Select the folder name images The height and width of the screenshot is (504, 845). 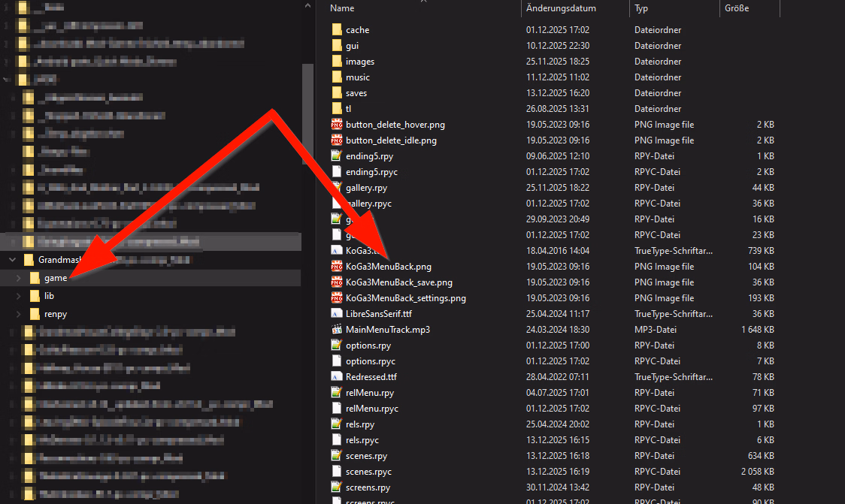tap(360, 62)
